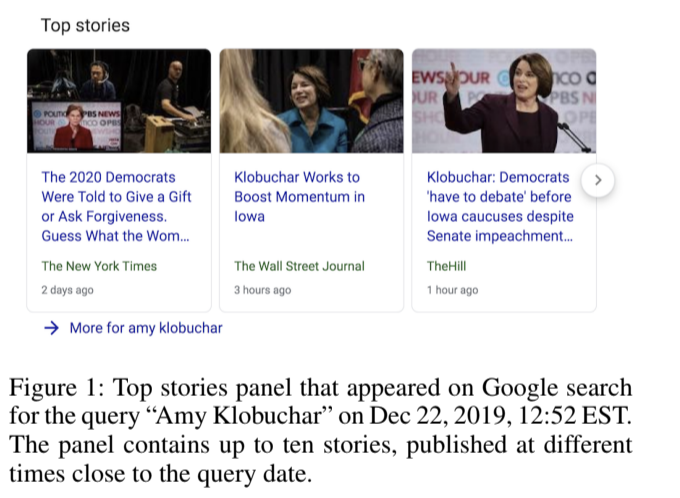Open 'Klobuchar Works to Boost Momentum' headline
680x498 pixels.
coord(299,197)
